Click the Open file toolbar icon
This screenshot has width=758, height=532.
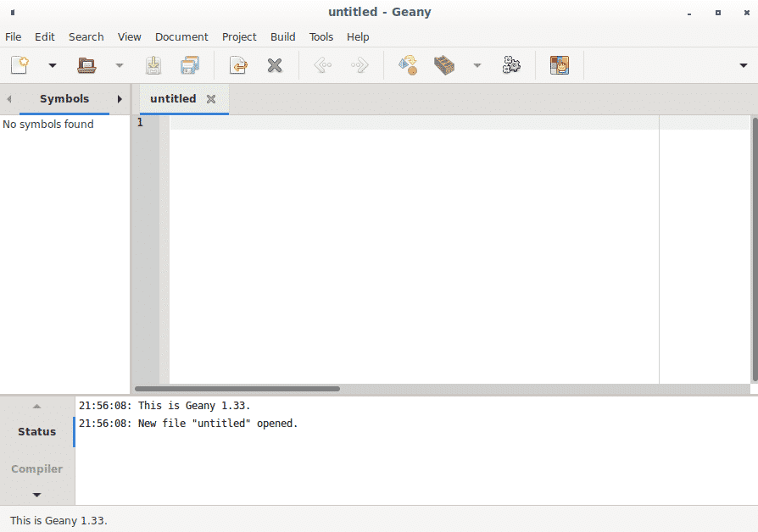click(x=86, y=65)
